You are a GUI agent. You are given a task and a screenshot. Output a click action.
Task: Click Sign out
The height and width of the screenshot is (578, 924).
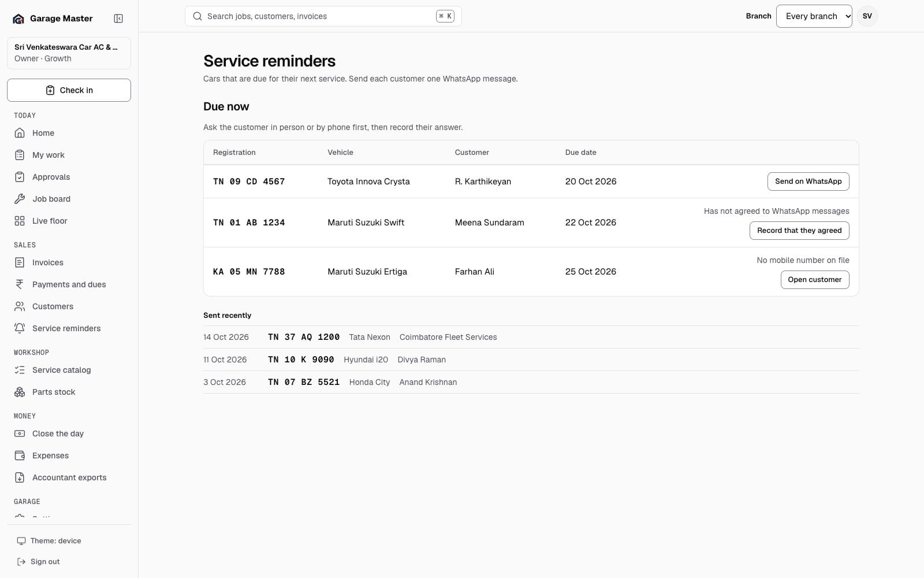click(69, 562)
